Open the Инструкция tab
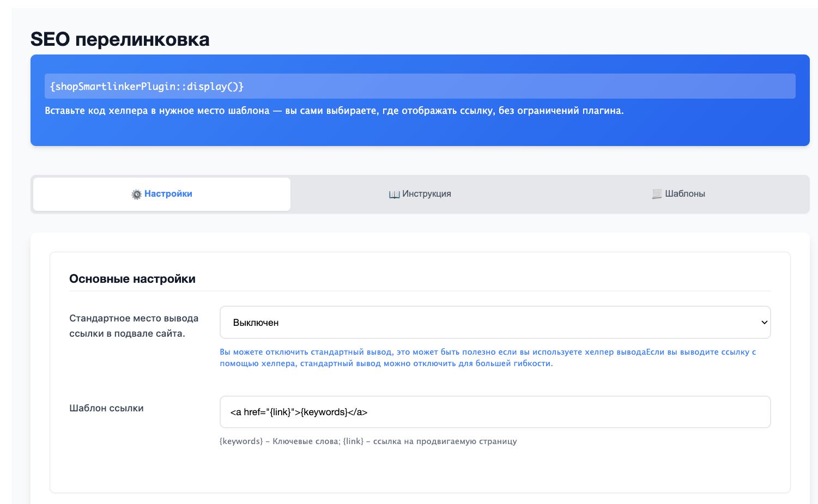The image size is (818, 504). (420, 194)
